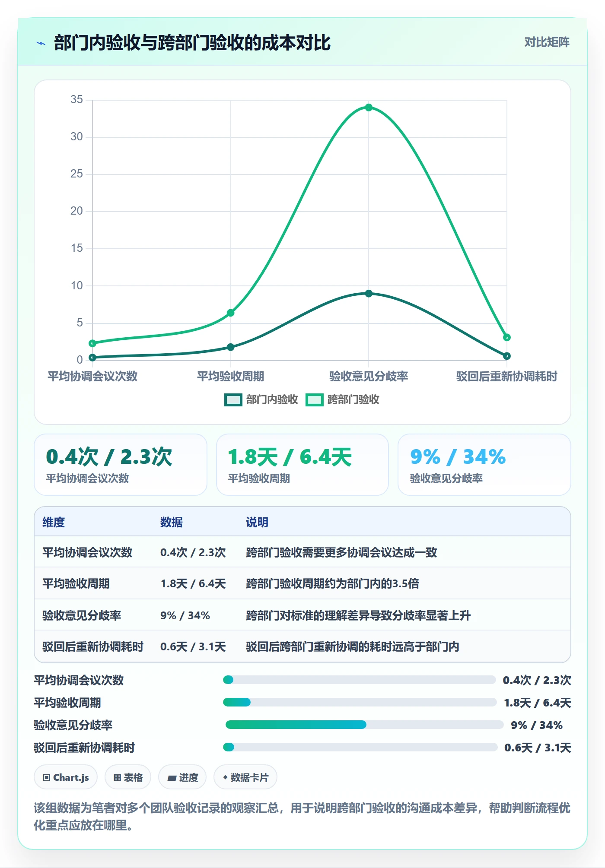The height and width of the screenshot is (868, 605).
Task: Click the lightning icon beside the title
Action: (x=41, y=43)
